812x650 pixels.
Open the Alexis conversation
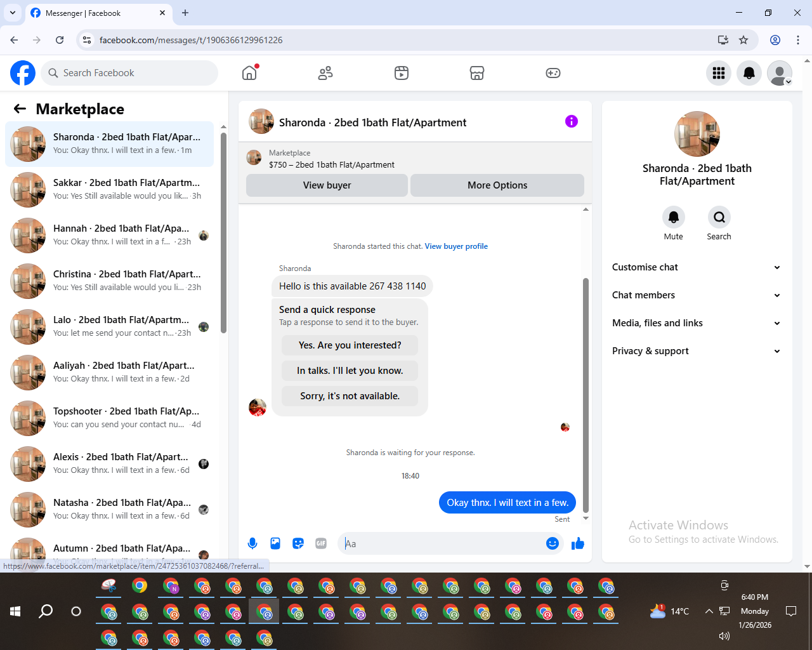point(109,464)
